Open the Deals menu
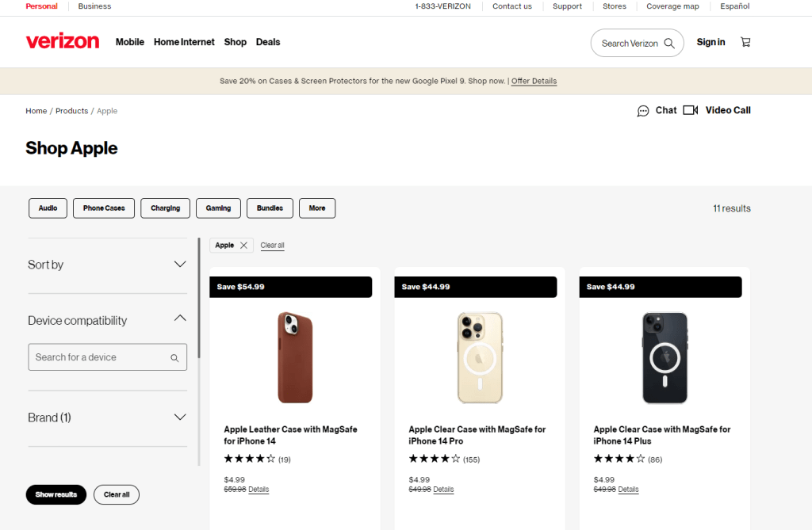The height and width of the screenshot is (530, 812). coord(268,42)
